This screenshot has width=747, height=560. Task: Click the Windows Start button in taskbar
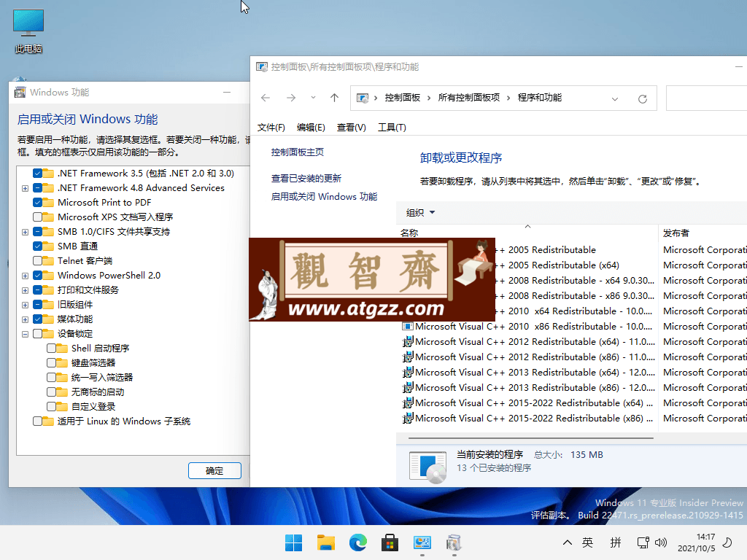293,542
